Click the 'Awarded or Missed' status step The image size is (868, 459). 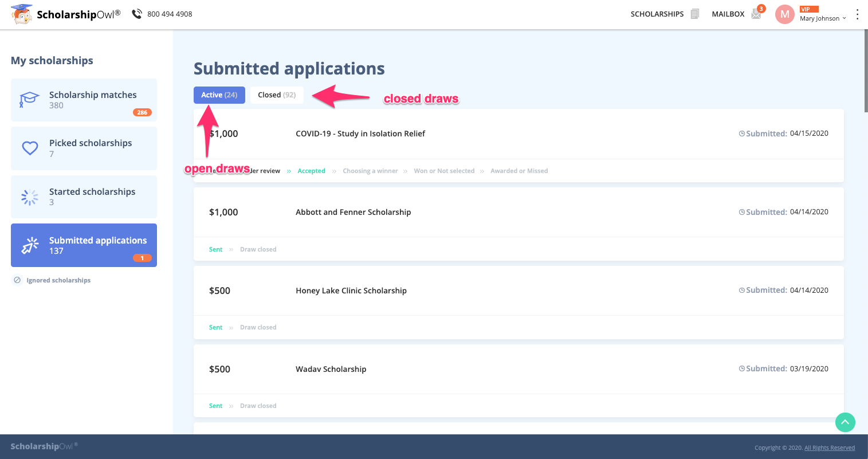coord(519,171)
